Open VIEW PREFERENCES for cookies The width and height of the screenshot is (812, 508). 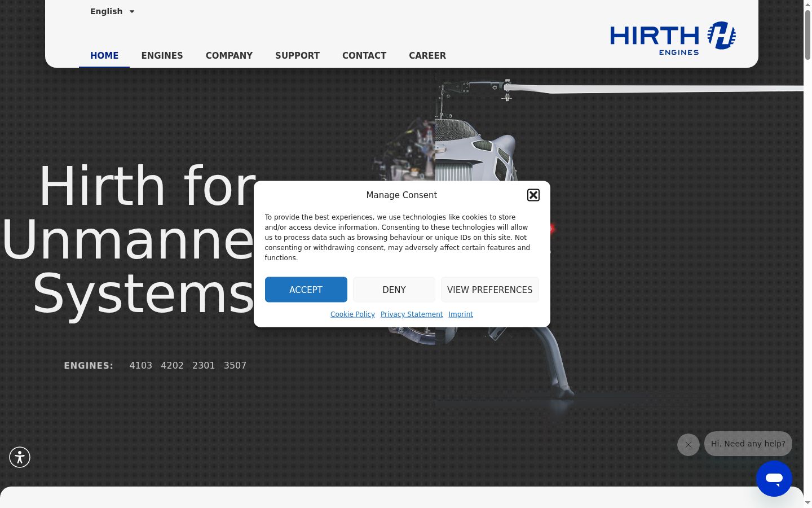click(490, 290)
